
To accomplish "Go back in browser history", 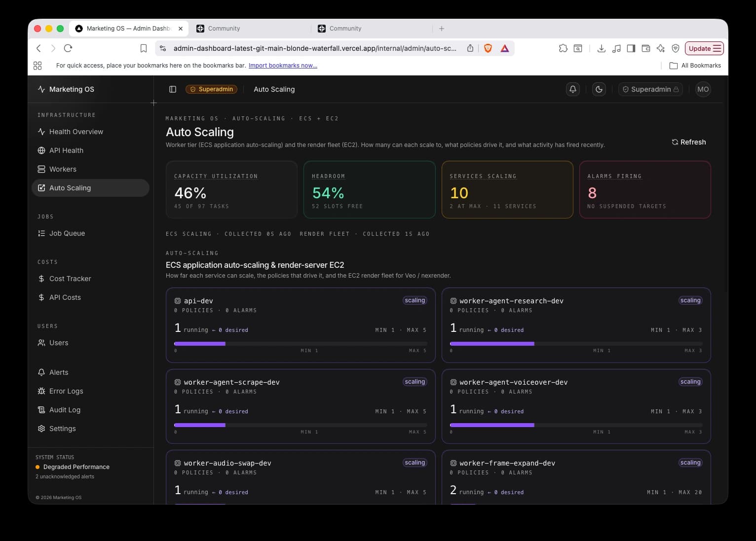I will click(x=38, y=48).
